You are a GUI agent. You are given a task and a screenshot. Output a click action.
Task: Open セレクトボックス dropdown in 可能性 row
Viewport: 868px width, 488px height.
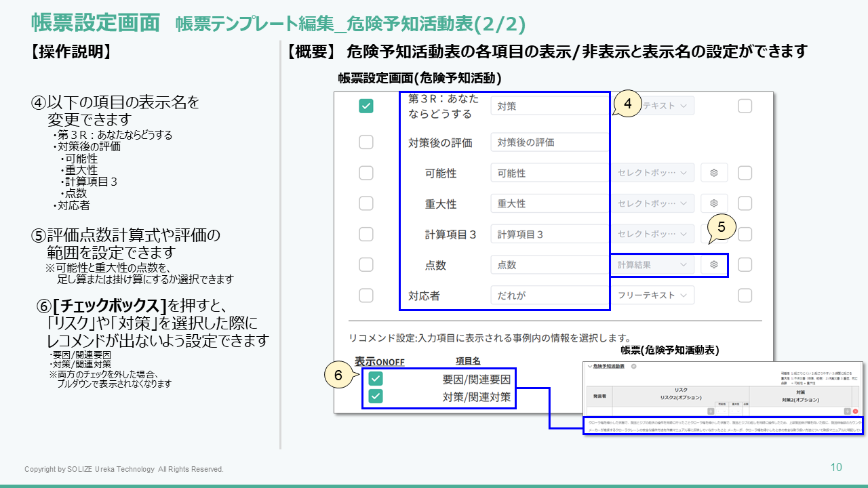point(653,173)
